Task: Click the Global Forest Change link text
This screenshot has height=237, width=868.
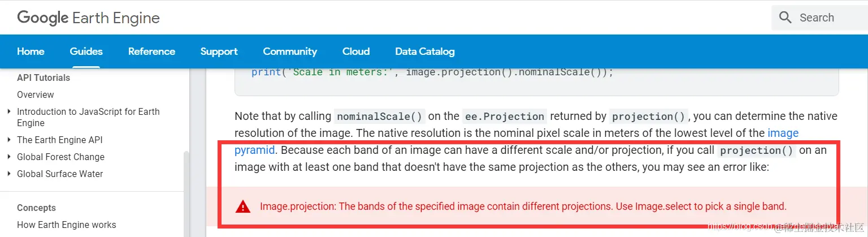Action: click(x=60, y=157)
